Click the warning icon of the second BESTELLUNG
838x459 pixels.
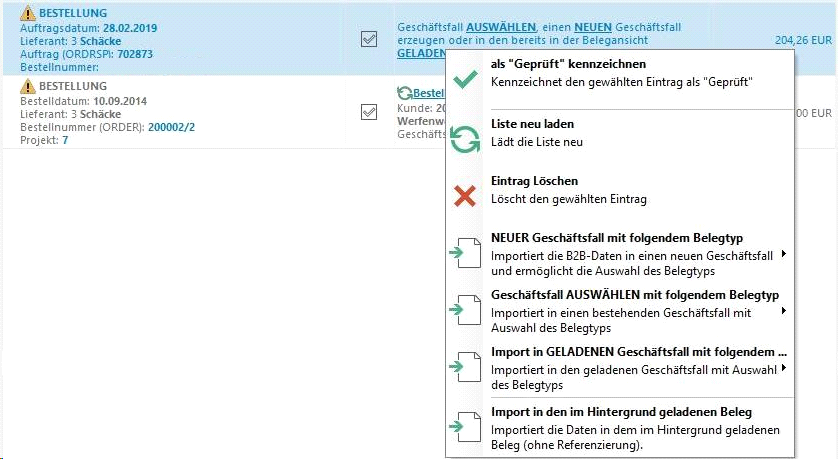pos(28,87)
